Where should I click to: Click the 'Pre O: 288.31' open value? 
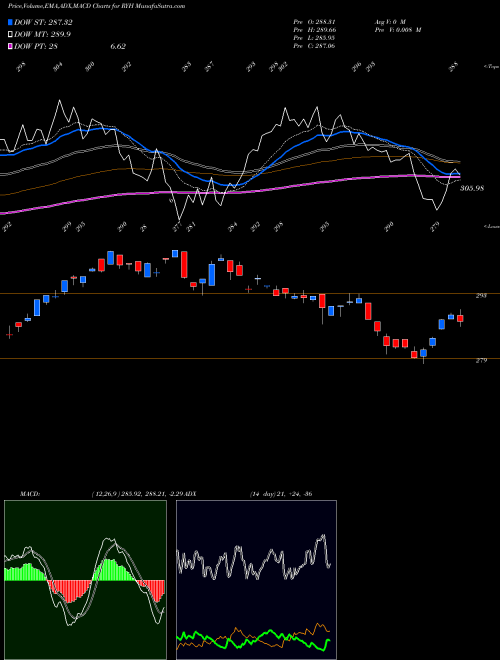point(314,22)
